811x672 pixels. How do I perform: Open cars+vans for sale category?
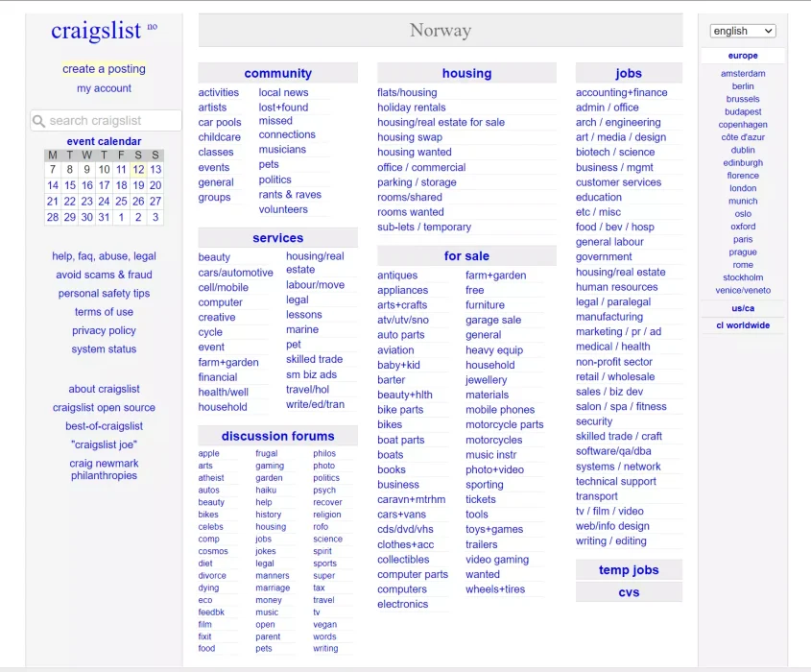click(401, 515)
